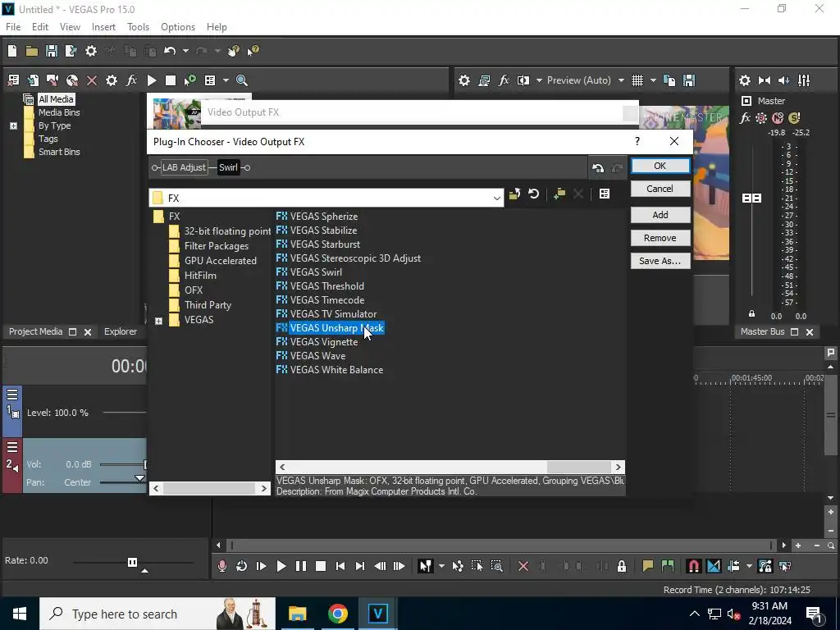Open the Options menu
The width and height of the screenshot is (840, 630).
tap(178, 27)
